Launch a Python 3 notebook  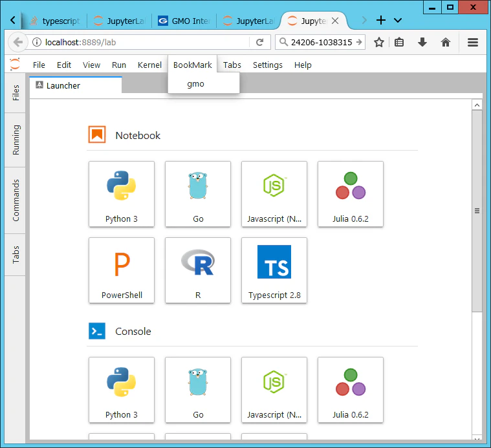coord(122,194)
